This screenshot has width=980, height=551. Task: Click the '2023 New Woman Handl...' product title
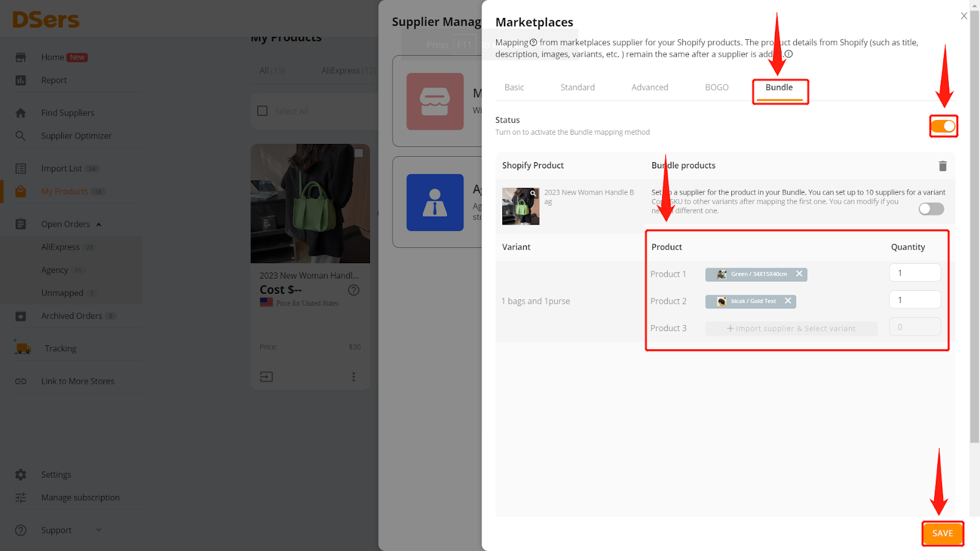point(309,275)
